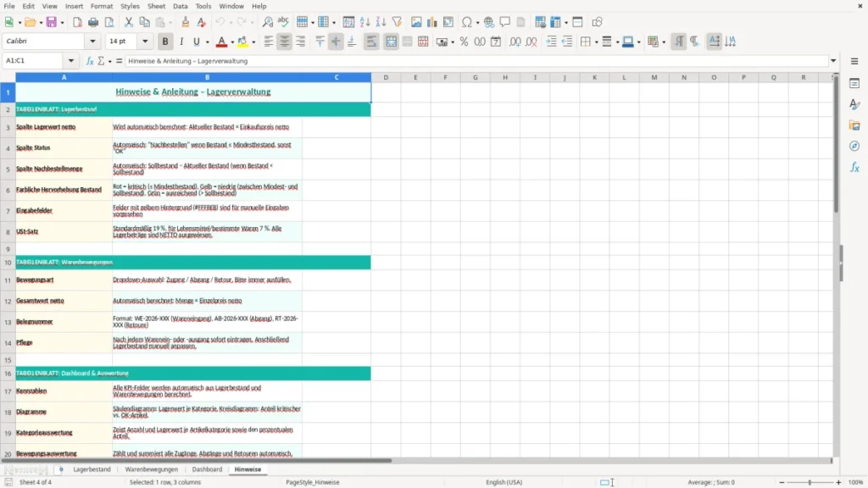Toggle Bold formatting
The width and height of the screenshot is (868, 488).
[x=165, y=42]
